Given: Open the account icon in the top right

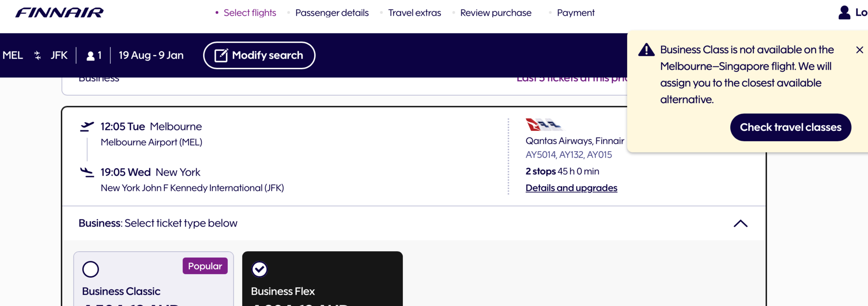Looking at the screenshot, I should pos(844,12).
